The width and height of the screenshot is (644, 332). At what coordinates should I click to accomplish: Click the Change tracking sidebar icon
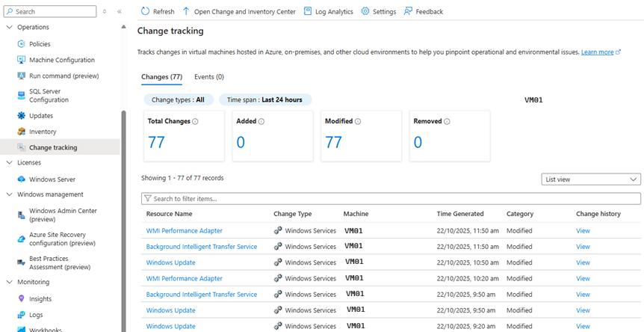tap(22, 147)
